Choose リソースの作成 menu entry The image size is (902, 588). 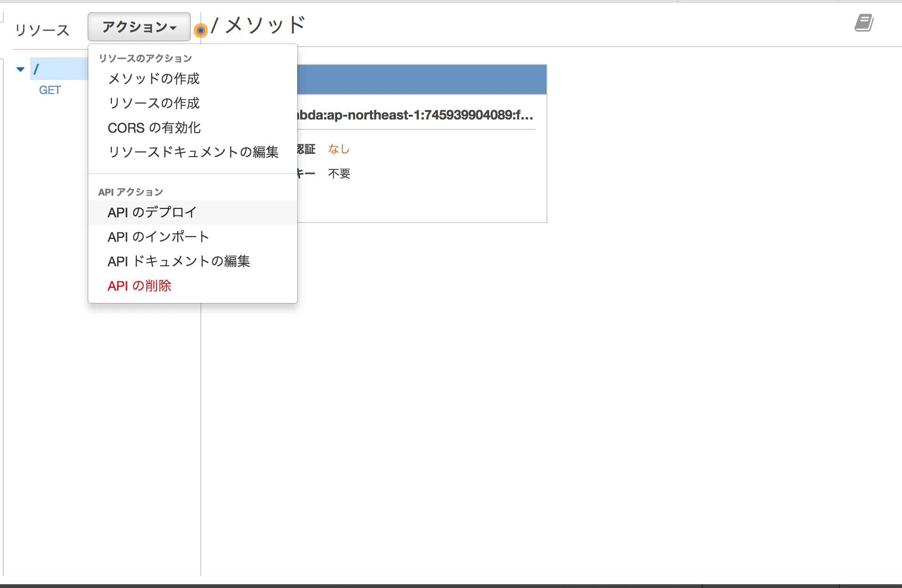[x=192, y=103]
